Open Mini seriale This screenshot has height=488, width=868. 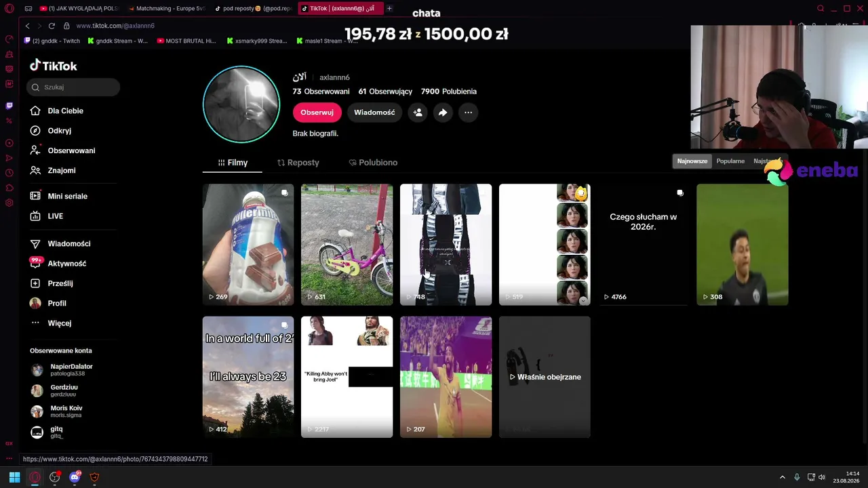click(x=67, y=196)
